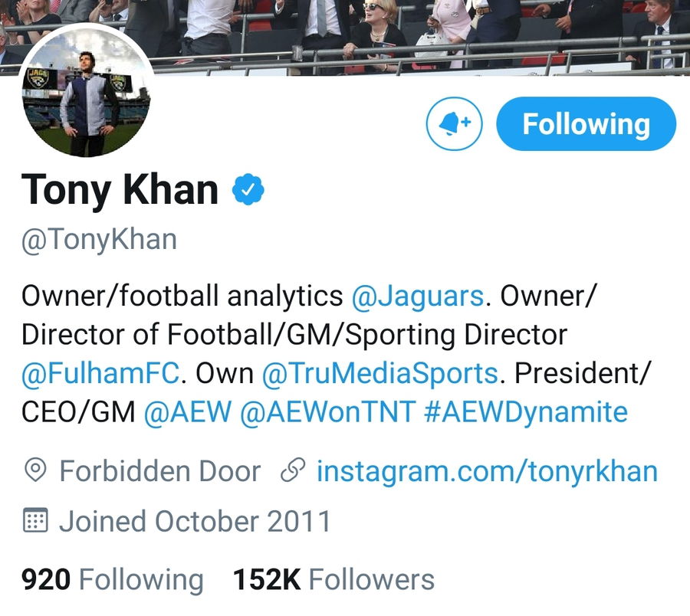Screen dimensions: 690x616
Task: Open the @FulhamFC profile link
Action: pos(100,373)
